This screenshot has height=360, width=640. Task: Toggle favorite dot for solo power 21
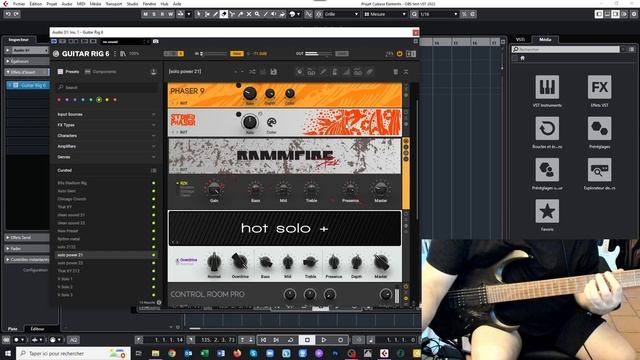(x=153, y=255)
